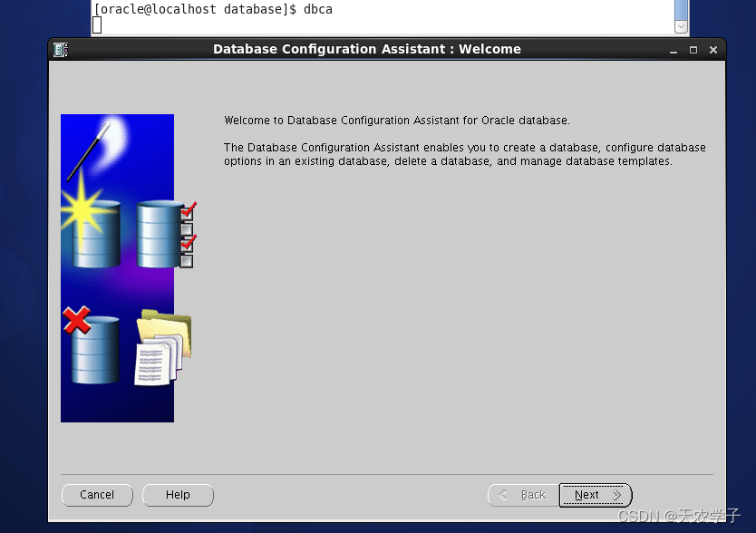Cancel the Database Configuration Assistant
This screenshot has height=533, width=756.
point(97,495)
